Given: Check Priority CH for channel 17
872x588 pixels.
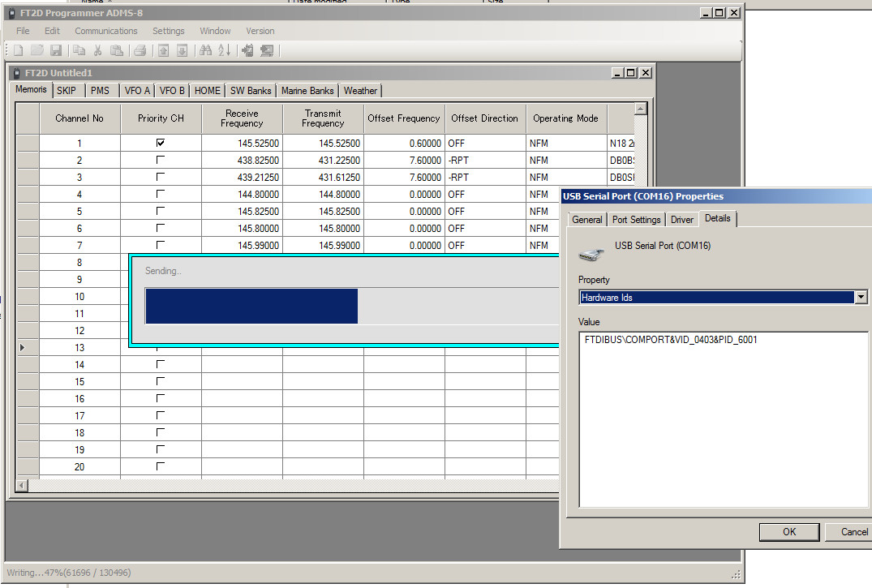Looking at the screenshot, I should (x=160, y=415).
